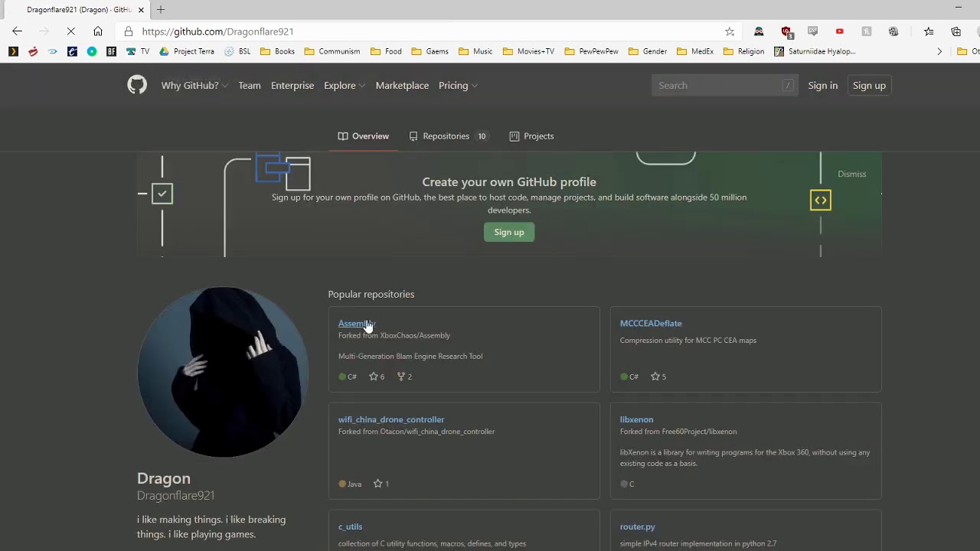Open the browser Collections icon
Screen dimensions: 980x551
(956, 31)
